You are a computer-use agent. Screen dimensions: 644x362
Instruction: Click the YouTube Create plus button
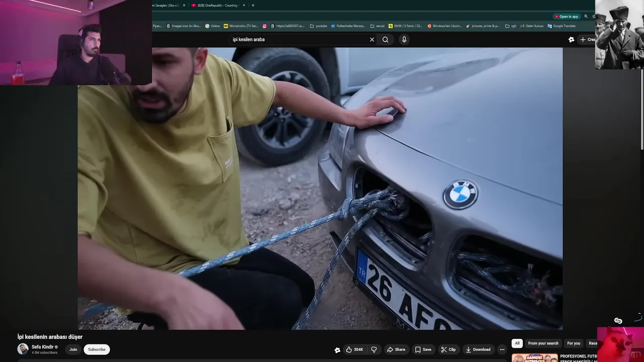[587, 40]
